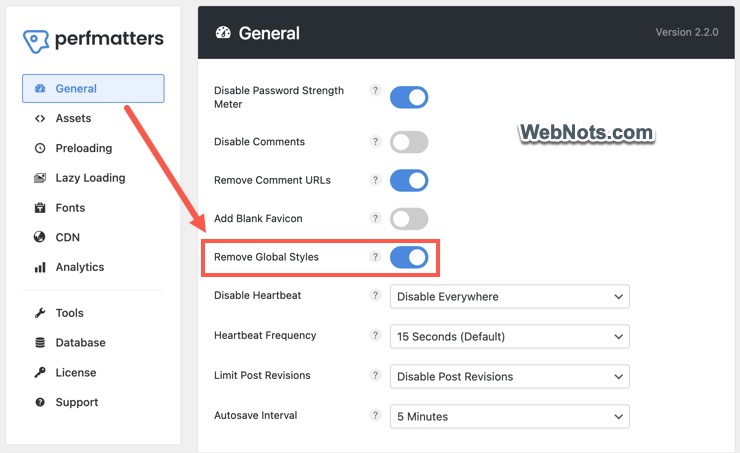Enable the Add Blank Favicon switch
740x453 pixels.
pos(409,219)
